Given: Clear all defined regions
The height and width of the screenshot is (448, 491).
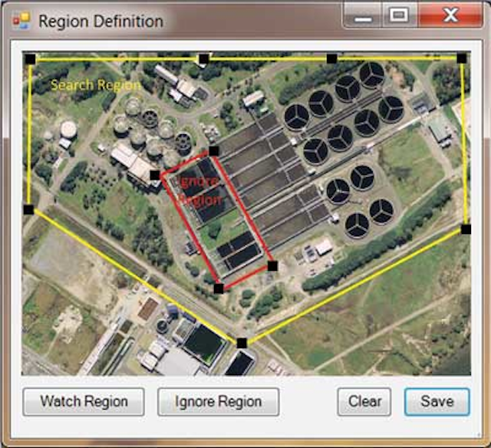Looking at the screenshot, I should coord(364,402).
